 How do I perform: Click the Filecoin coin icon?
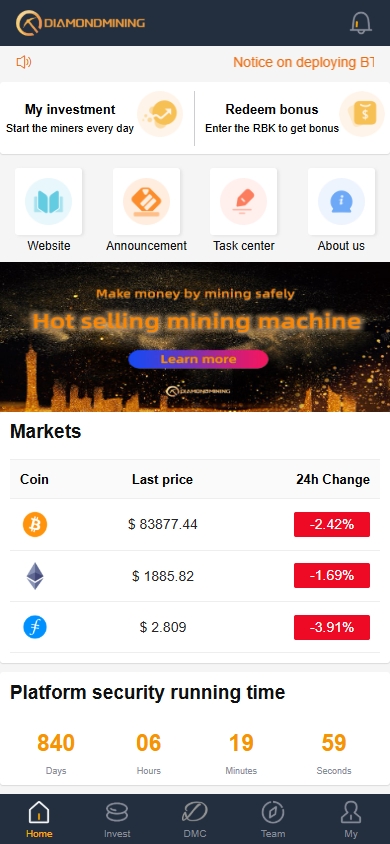[x=35, y=627]
